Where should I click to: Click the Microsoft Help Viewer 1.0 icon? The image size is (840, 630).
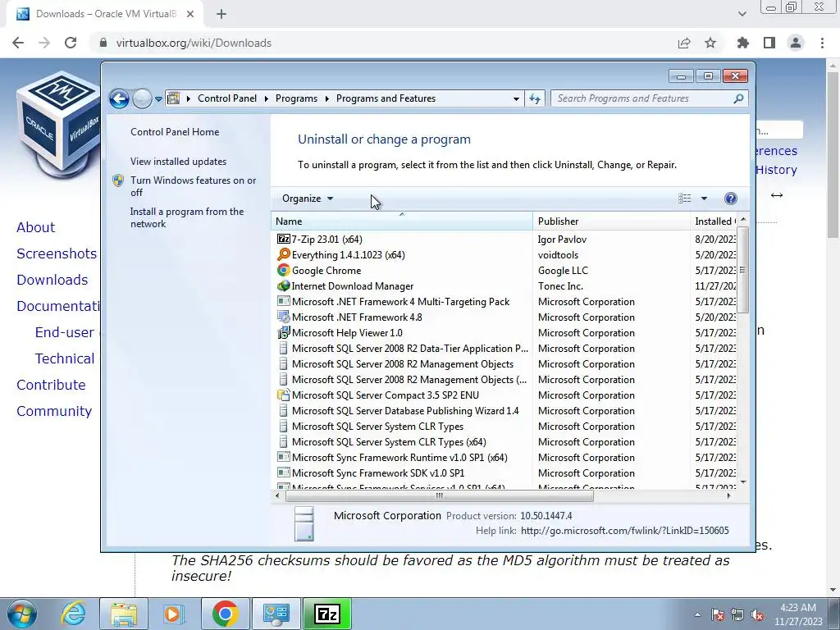283,332
